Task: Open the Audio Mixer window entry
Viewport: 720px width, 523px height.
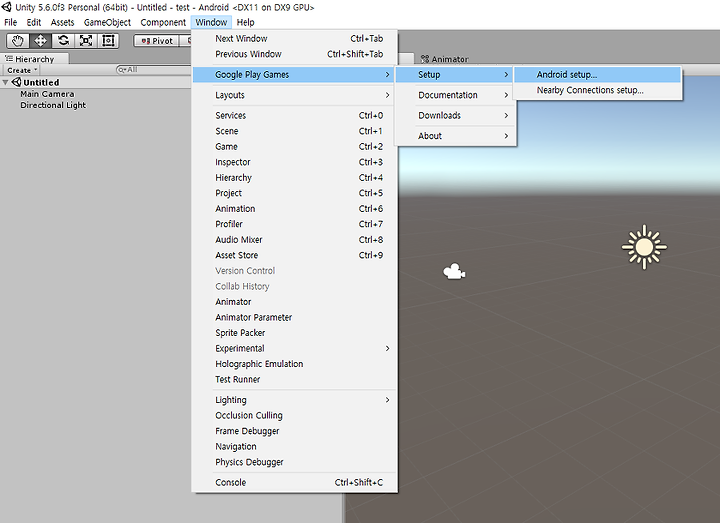Action: click(294, 240)
